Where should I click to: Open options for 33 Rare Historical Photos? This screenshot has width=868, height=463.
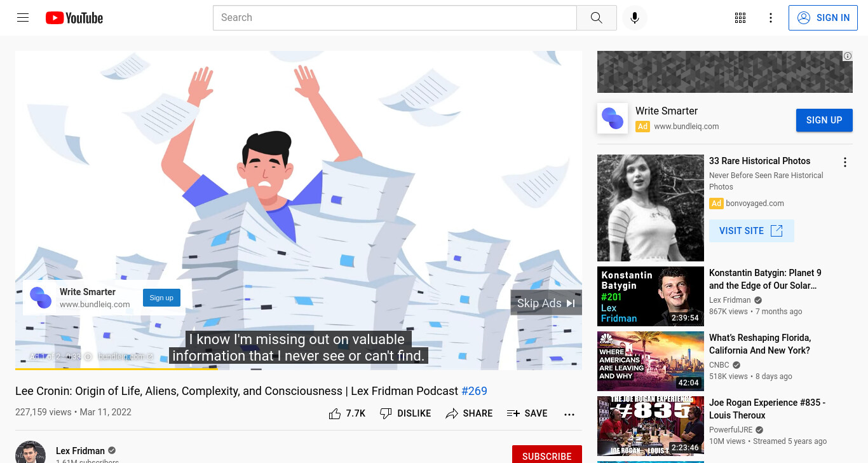click(845, 162)
